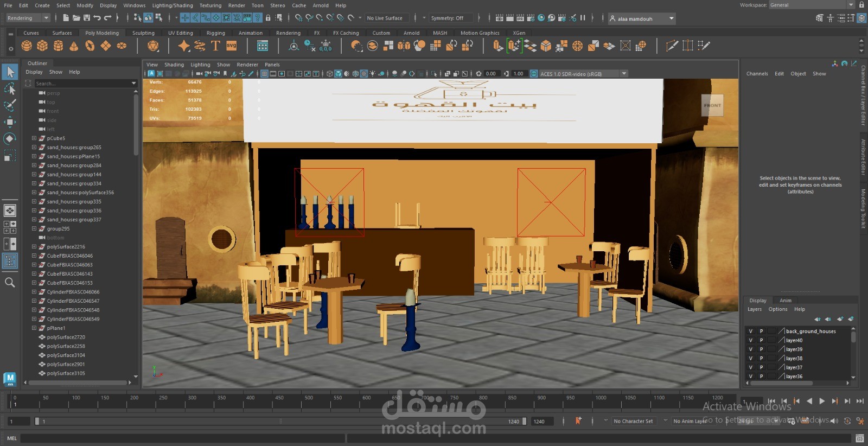Screen dimensions: 868x446
Task: Open the Open Scene folder icon
Action: [76, 18]
